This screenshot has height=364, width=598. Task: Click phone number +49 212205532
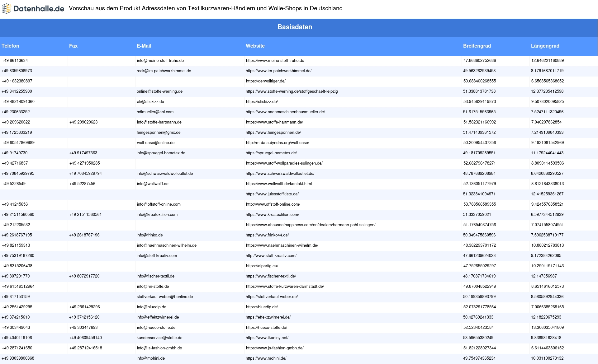16,225
